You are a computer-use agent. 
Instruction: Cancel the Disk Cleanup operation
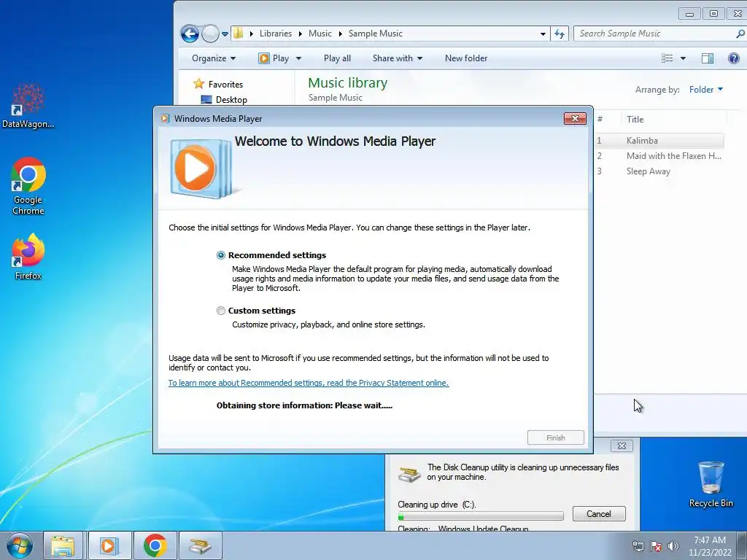coord(599,514)
